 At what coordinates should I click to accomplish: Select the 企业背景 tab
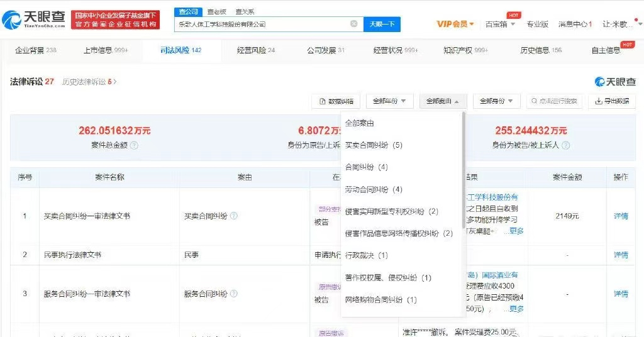click(x=35, y=50)
